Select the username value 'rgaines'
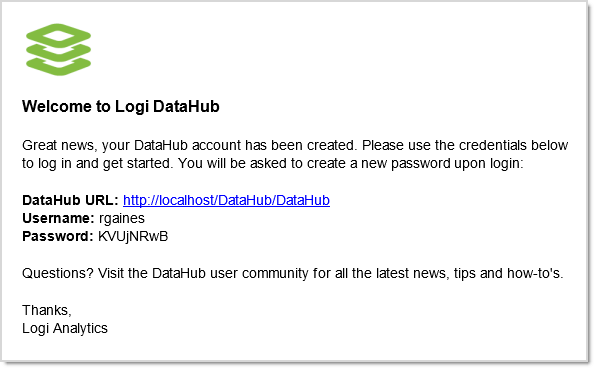Viewport: 594px width, 389px height. (x=122, y=218)
